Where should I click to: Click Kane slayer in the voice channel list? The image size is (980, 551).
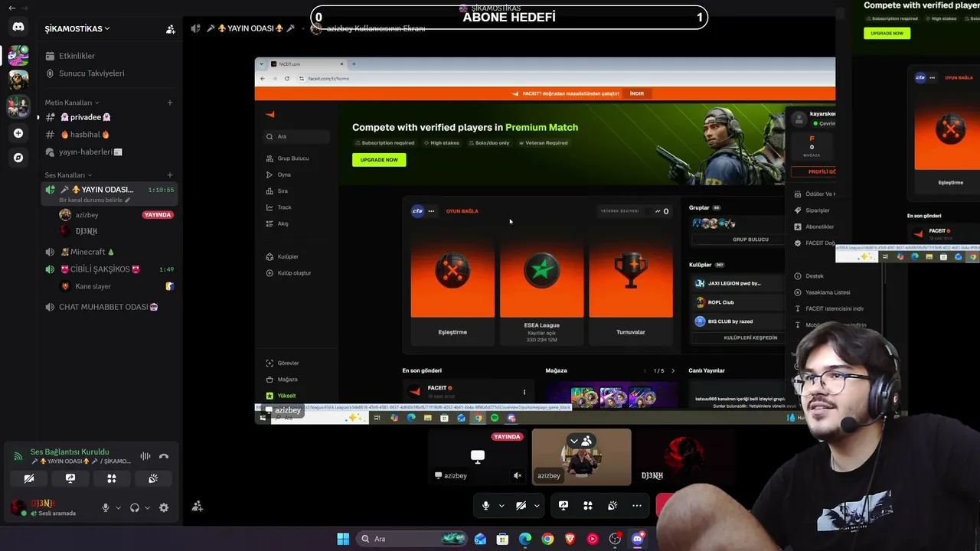point(116,286)
